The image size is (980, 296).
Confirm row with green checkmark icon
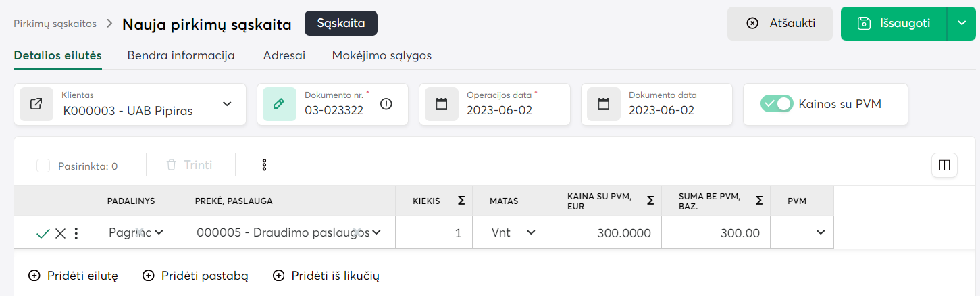tap(43, 233)
